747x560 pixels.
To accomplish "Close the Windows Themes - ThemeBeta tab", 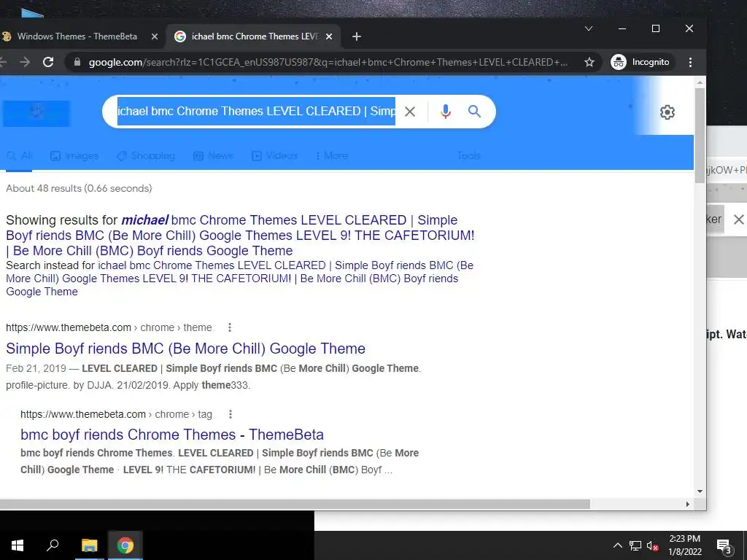I will point(155,36).
